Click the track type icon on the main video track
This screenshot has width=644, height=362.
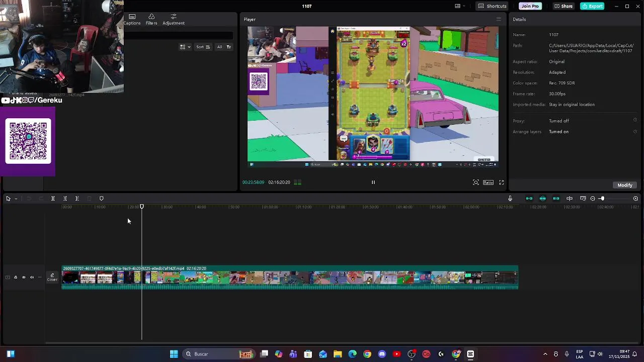tap(8, 277)
